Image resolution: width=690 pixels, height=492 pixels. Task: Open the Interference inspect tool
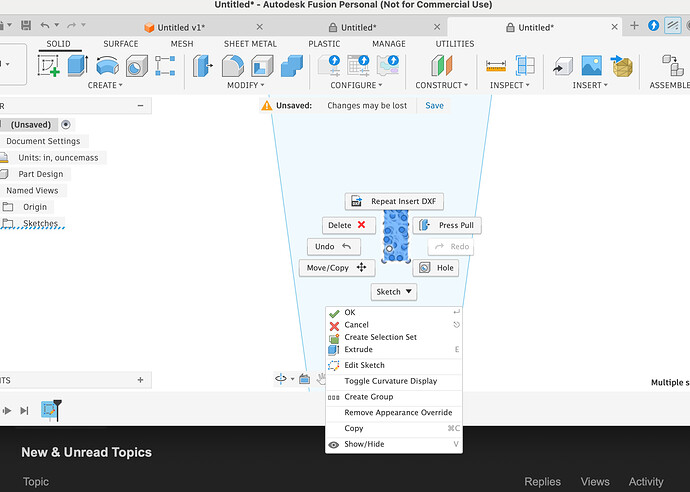point(525,66)
